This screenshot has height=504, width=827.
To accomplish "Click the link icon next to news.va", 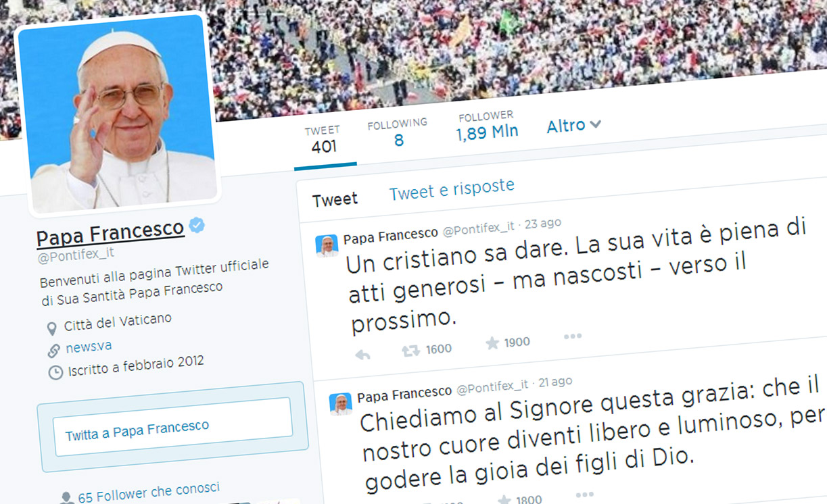I will 53,351.
